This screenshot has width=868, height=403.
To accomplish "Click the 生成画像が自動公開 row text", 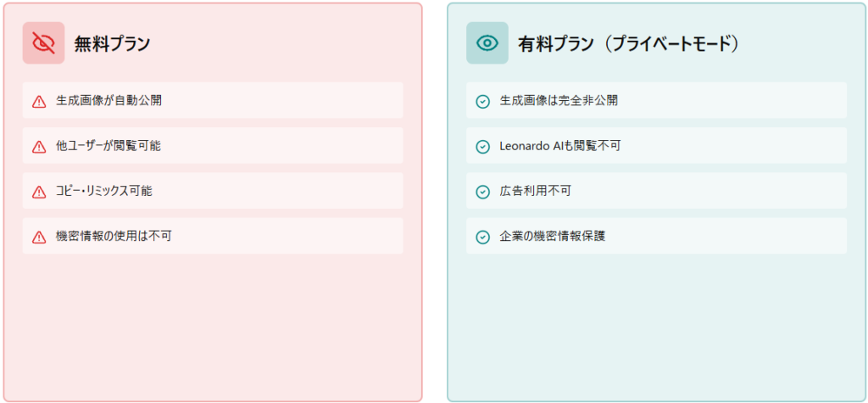I will 108,101.
